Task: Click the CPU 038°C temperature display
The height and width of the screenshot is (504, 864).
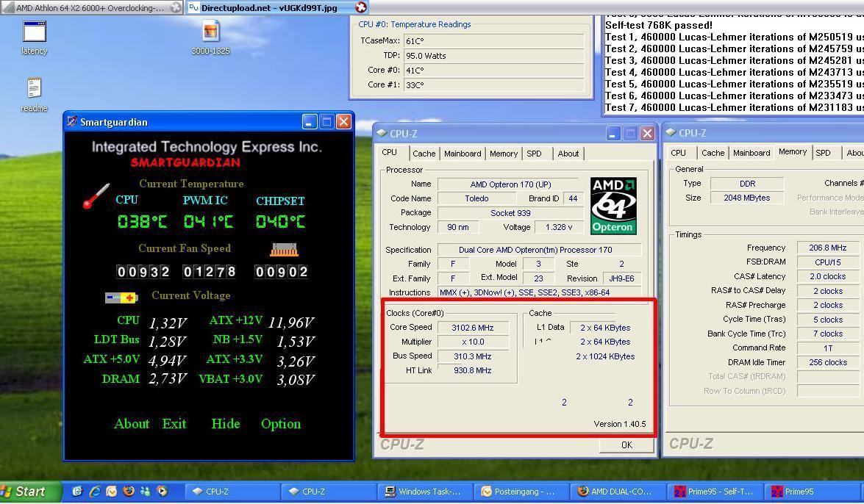Action: pyautogui.click(x=142, y=221)
